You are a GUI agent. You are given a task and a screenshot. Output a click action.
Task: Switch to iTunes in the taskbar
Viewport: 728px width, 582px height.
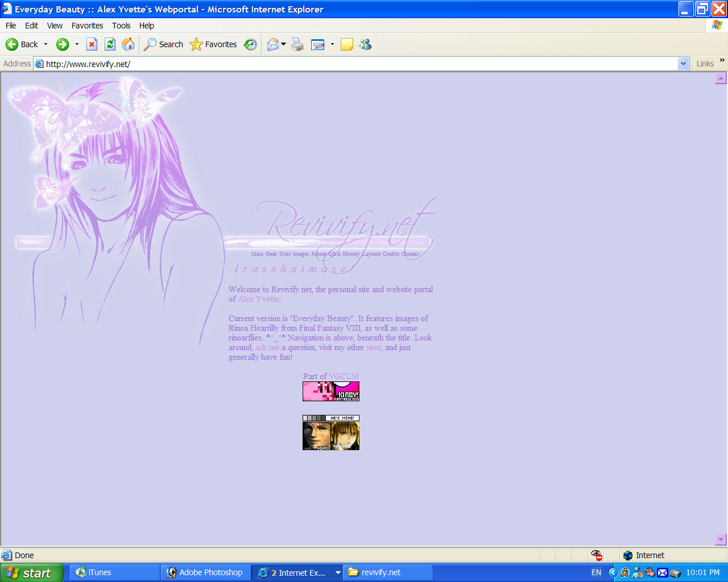pos(114,572)
